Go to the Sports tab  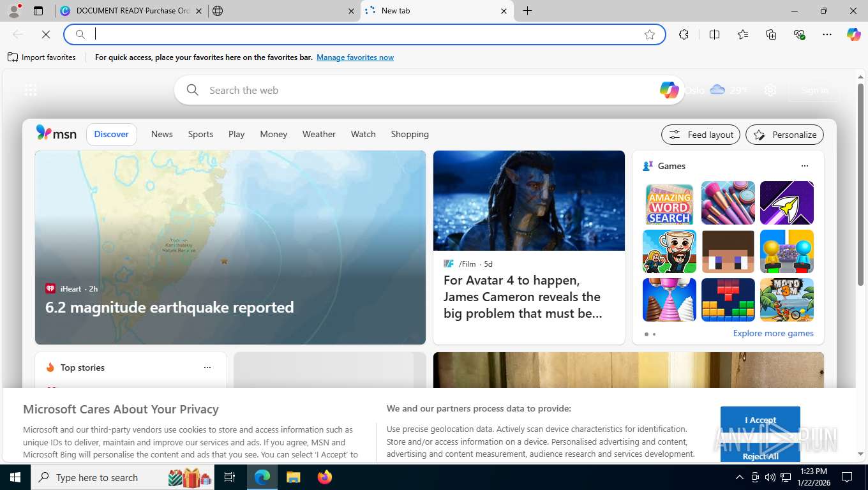[200, 134]
